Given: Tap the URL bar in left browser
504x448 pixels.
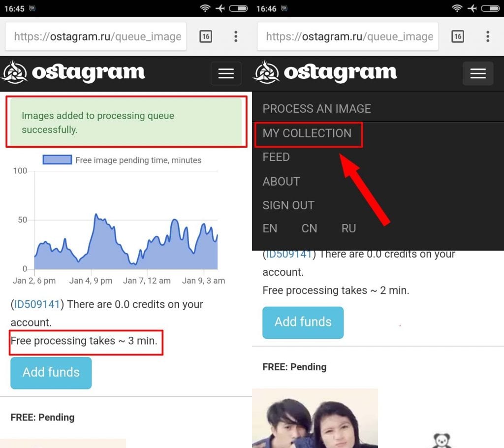Looking at the screenshot, I should pos(96,36).
